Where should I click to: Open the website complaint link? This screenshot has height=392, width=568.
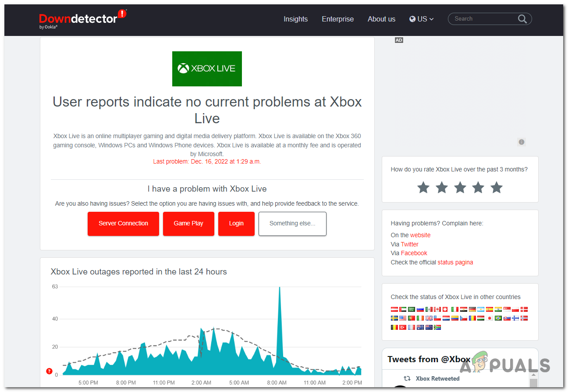click(420, 235)
